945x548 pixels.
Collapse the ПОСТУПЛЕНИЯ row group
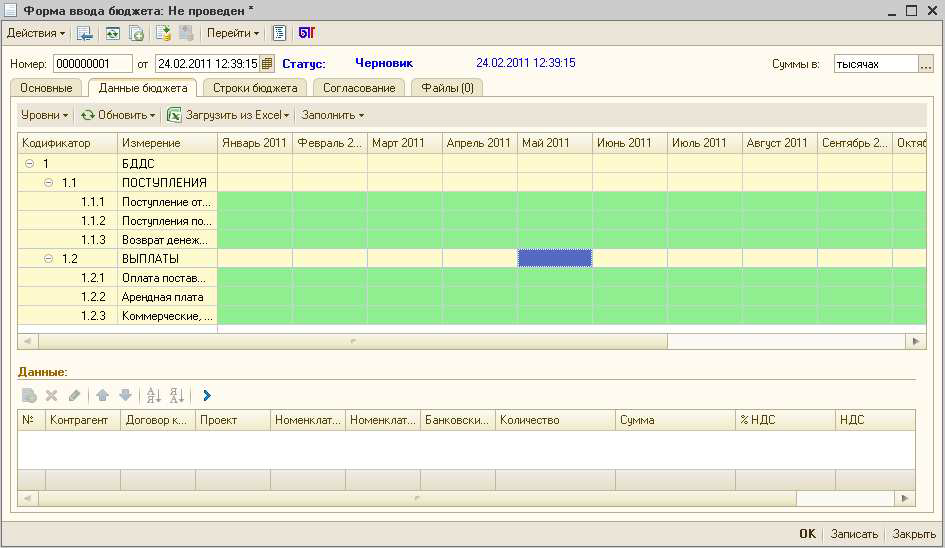[49, 183]
